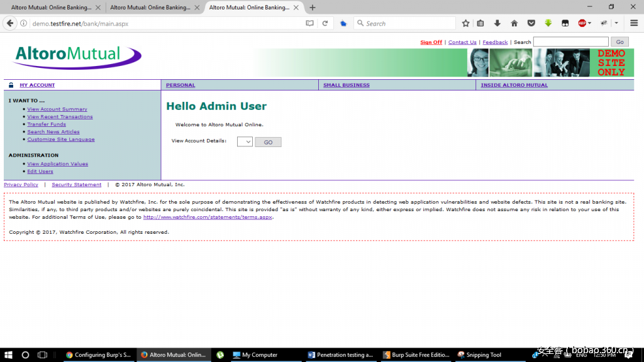Open Burp Suite from the taskbar
Screen dimensions: 644x362
[416, 354]
